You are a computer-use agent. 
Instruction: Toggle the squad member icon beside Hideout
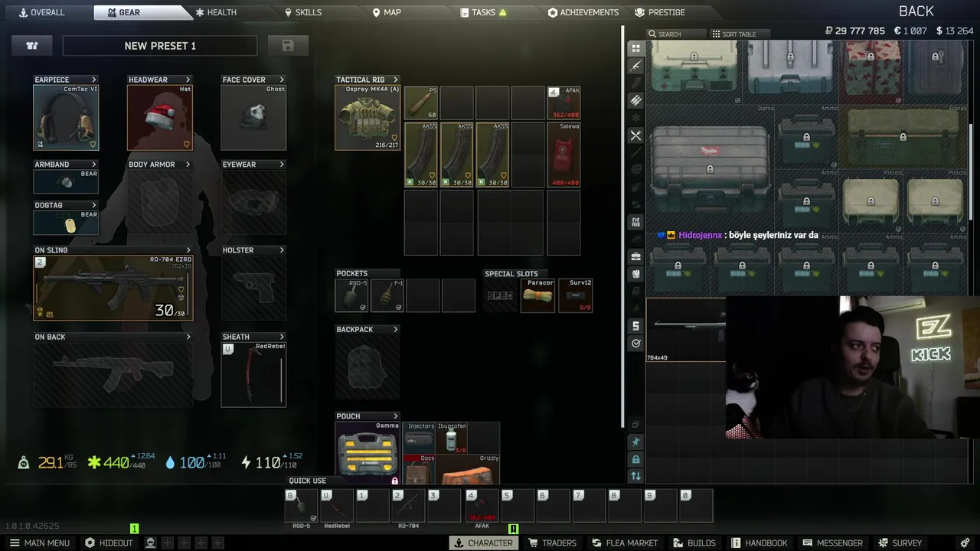[151, 543]
